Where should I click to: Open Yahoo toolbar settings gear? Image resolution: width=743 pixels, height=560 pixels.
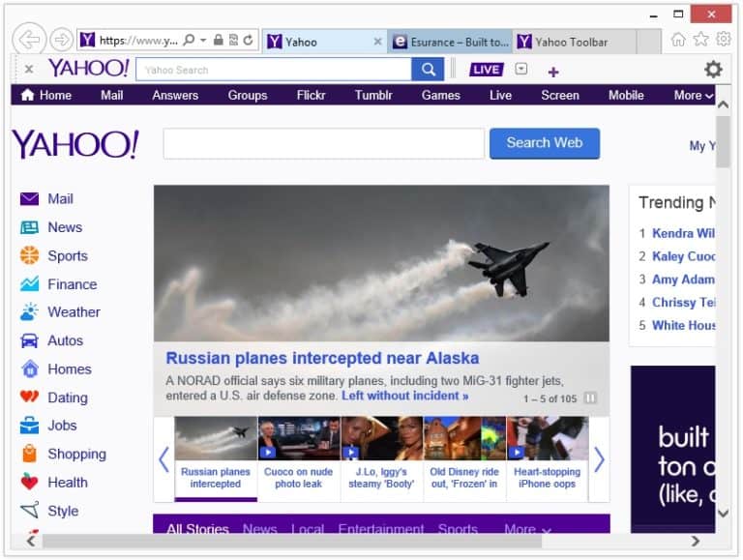(713, 70)
